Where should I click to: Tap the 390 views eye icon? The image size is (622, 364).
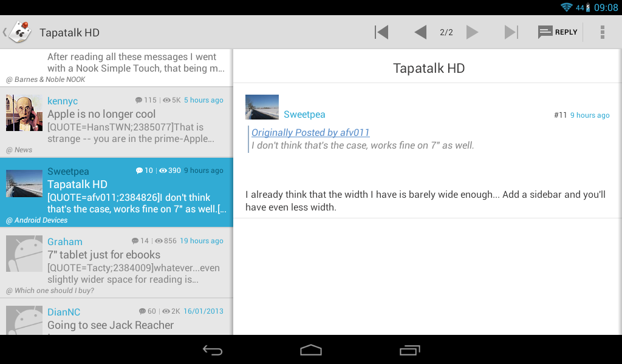[163, 170]
